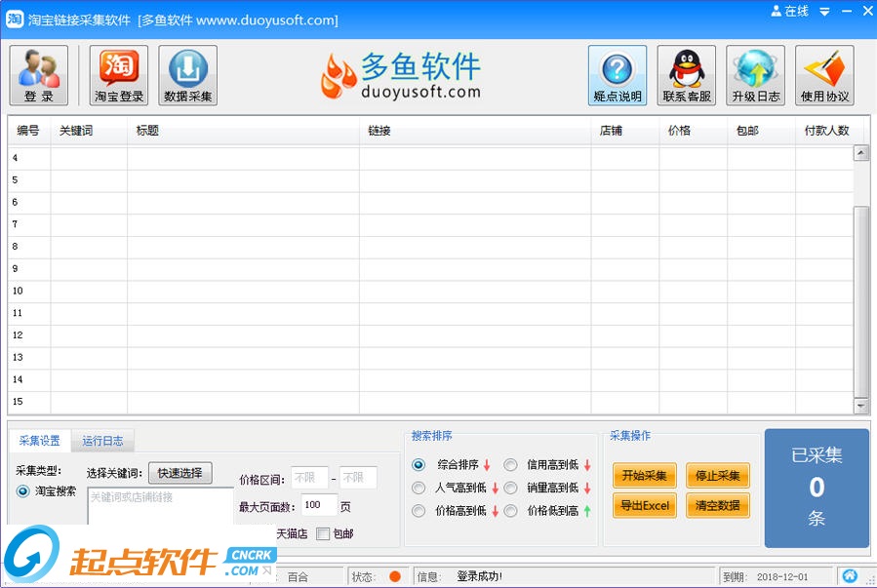Screen dimensions: 877x588
Task: Click the 多鱼软件 duoyusoft.com logo
Action: click(x=401, y=76)
